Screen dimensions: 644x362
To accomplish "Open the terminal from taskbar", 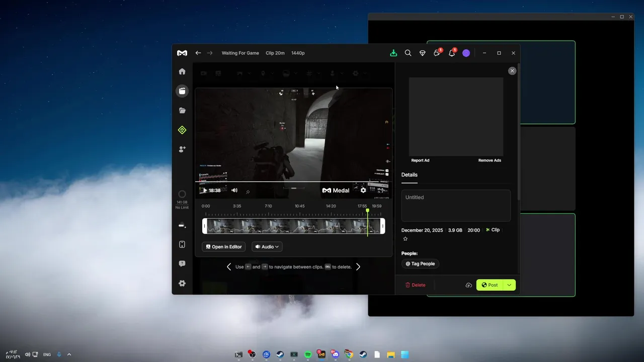I will click(x=238, y=354).
